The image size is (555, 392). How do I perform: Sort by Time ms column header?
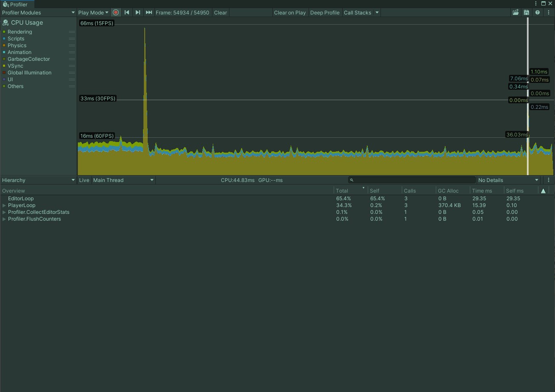click(x=487, y=191)
